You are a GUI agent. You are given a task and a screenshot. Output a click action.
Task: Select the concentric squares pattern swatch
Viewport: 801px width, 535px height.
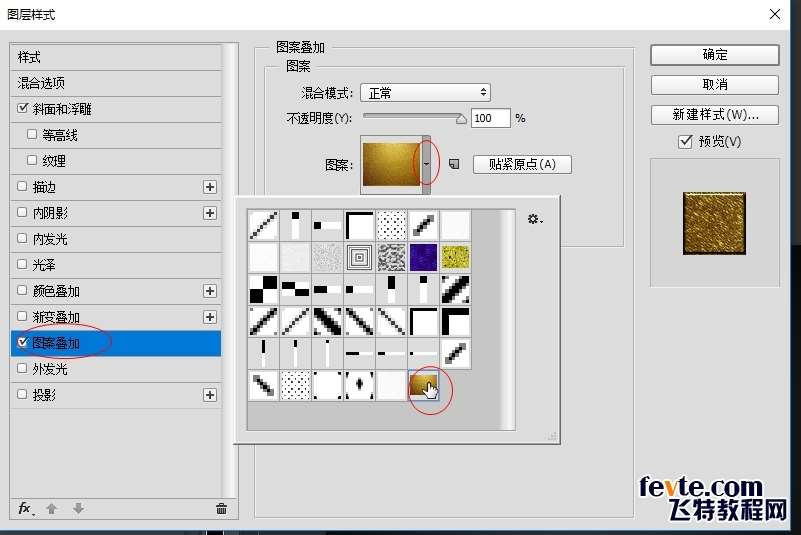[359, 258]
